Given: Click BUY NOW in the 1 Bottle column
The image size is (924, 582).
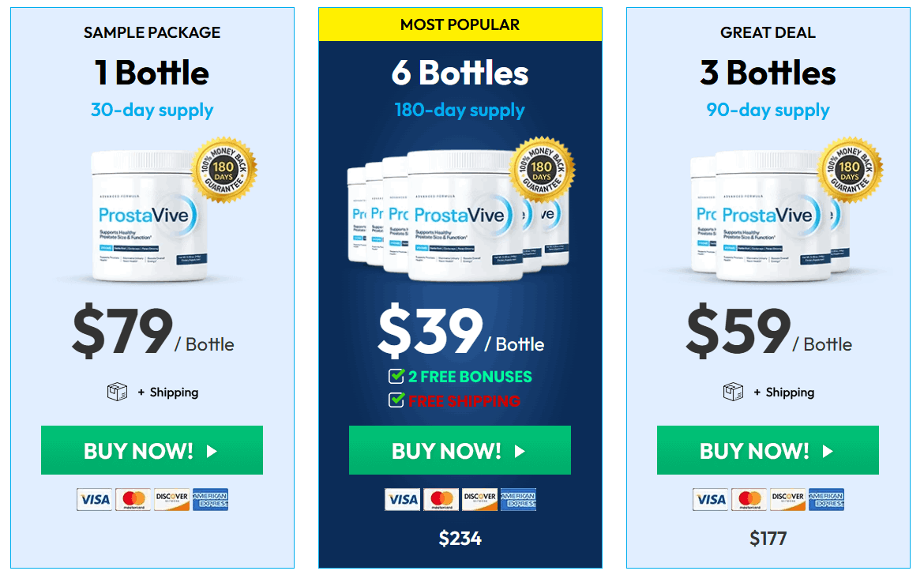Looking at the screenshot, I should click(152, 450).
